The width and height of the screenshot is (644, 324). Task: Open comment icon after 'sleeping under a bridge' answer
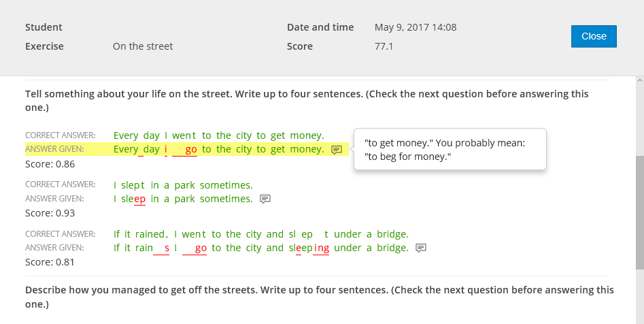(421, 248)
